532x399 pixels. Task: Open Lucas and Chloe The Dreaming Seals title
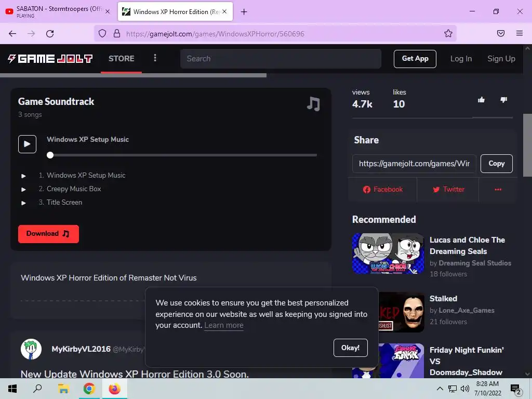467,246
